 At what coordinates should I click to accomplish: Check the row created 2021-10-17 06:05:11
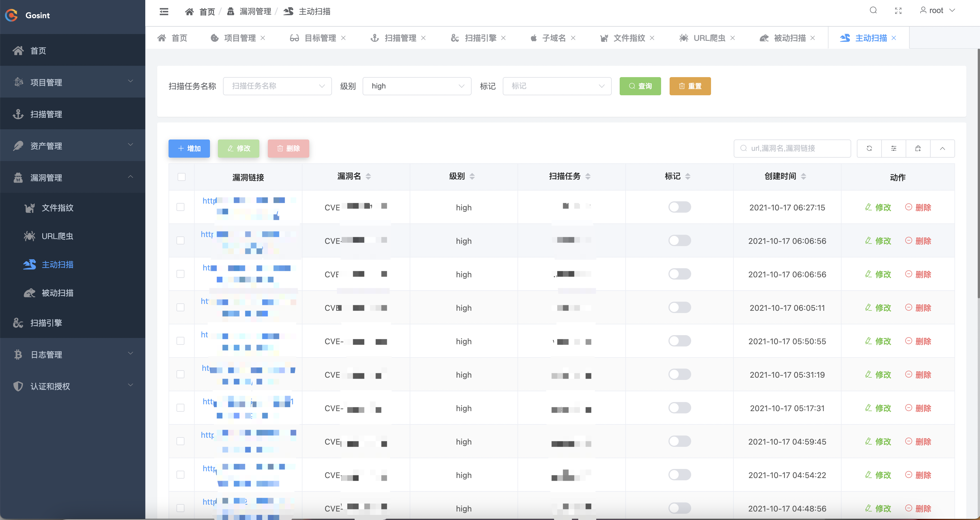click(x=180, y=308)
